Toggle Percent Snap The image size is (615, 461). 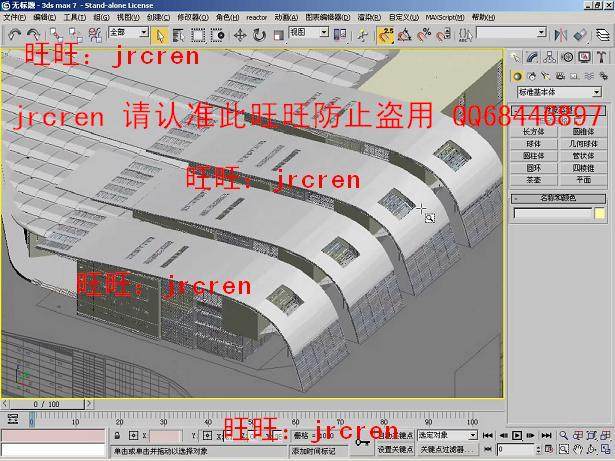point(424,35)
